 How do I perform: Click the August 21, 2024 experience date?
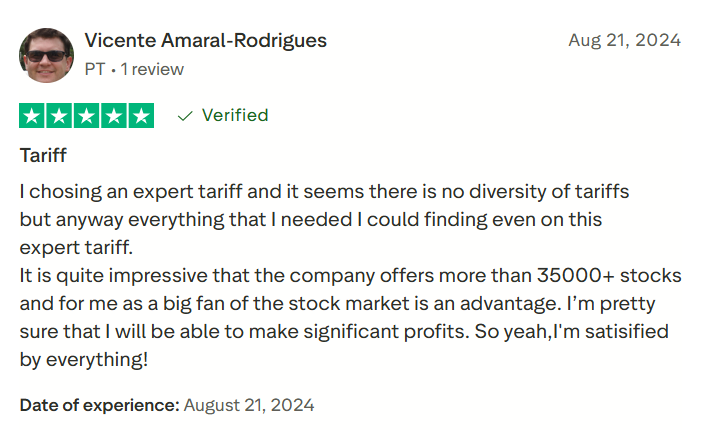(x=249, y=405)
